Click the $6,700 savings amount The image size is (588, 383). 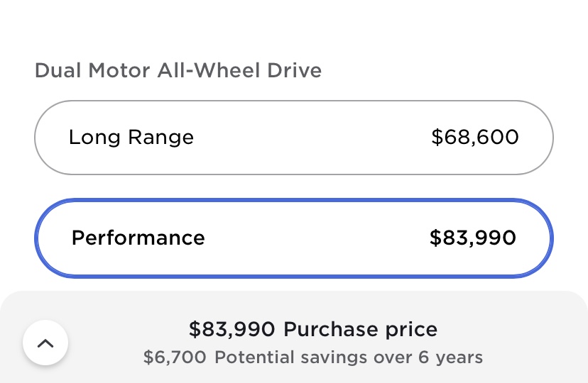174,357
